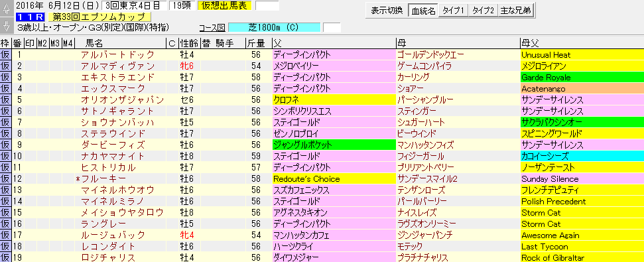Click 仮 frame cell for horse 19
644x262 pixels.
tap(5, 258)
